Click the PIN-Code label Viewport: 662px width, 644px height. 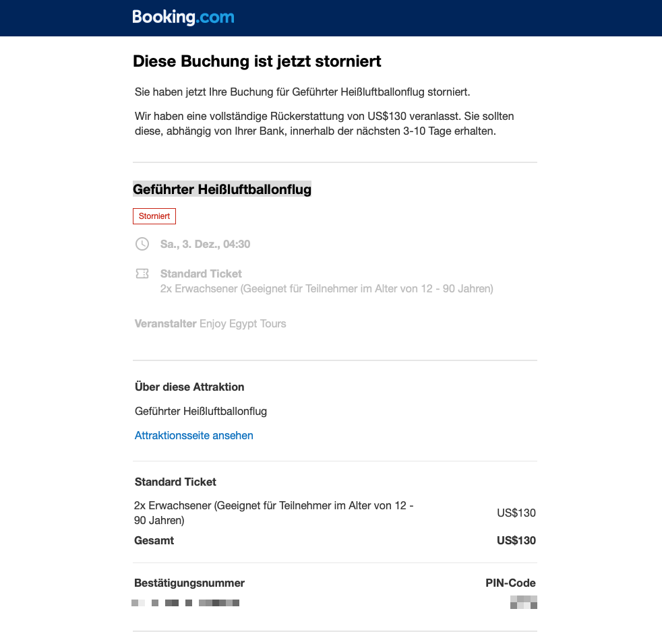510,583
